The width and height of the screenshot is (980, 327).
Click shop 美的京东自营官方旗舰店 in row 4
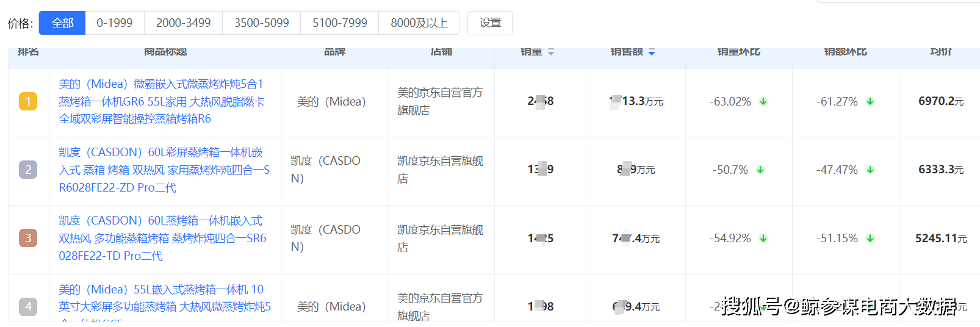(x=440, y=307)
